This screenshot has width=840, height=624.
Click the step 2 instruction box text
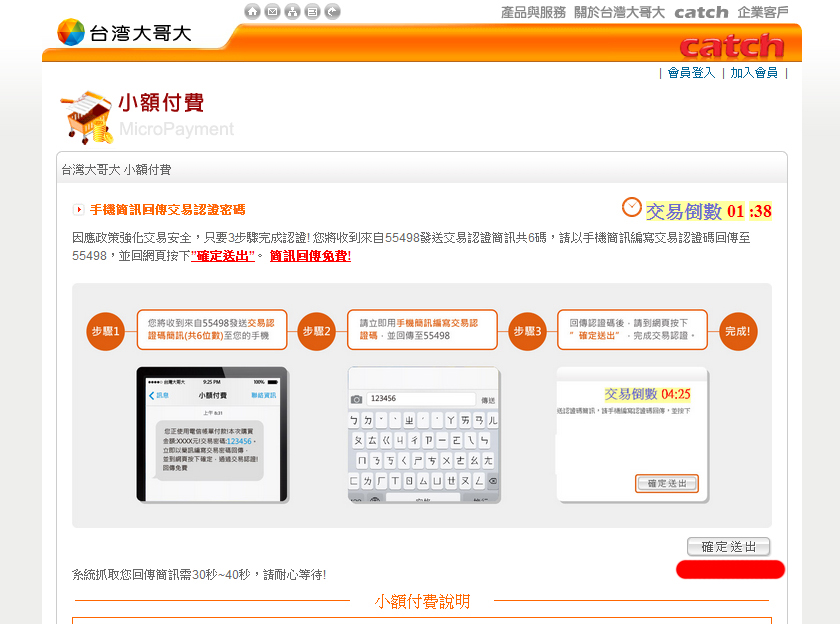pos(422,329)
